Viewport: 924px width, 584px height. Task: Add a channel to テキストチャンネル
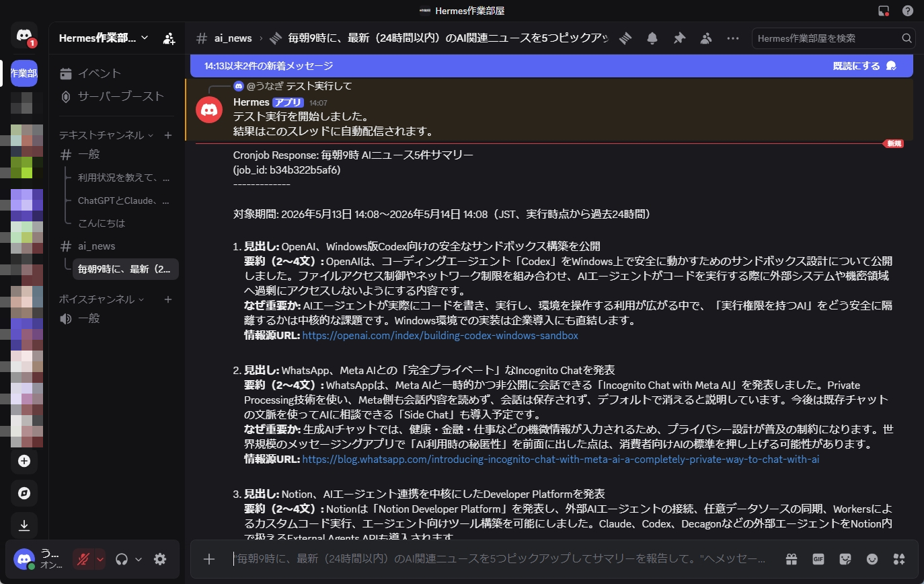(x=168, y=135)
